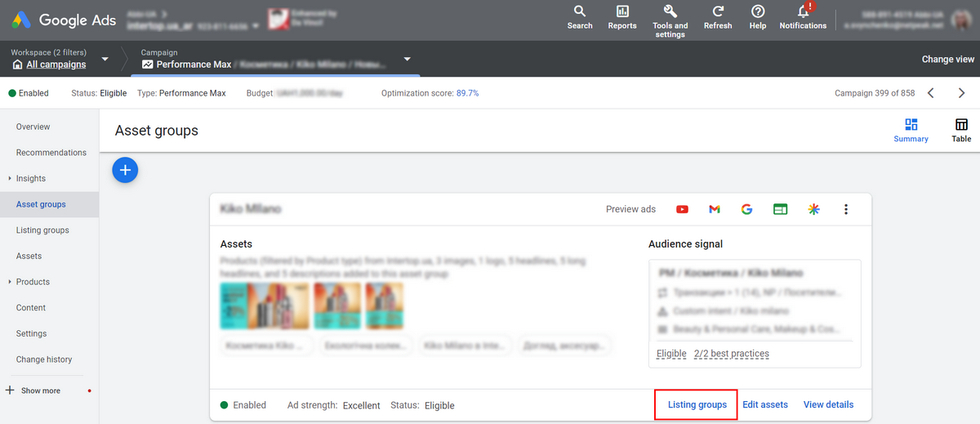This screenshot has width=980, height=424.
Task: Preview ad on Display network
Action: coord(780,209)
